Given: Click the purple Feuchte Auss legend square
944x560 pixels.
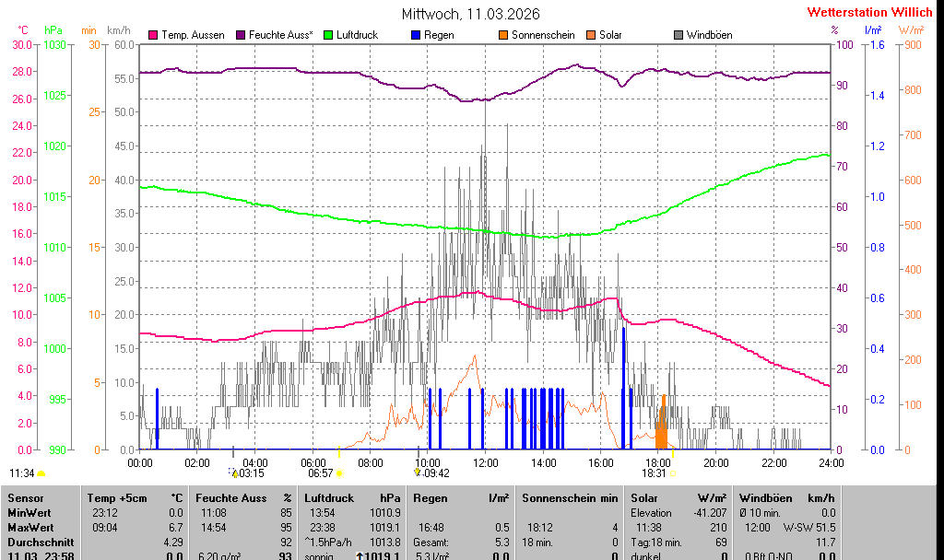Looking at the screenshot, I should (x=242, y=35).
